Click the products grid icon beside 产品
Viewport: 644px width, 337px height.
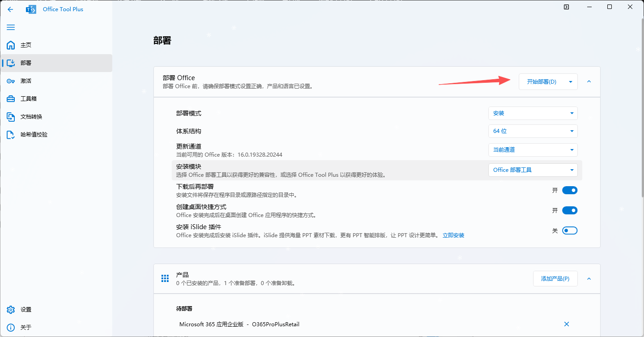click(165, 278)
